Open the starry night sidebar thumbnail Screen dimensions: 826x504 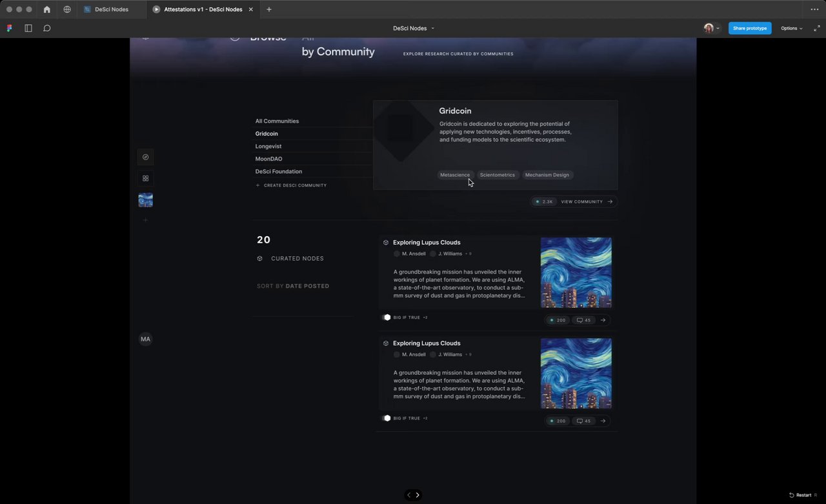click(x=145, y=200)
